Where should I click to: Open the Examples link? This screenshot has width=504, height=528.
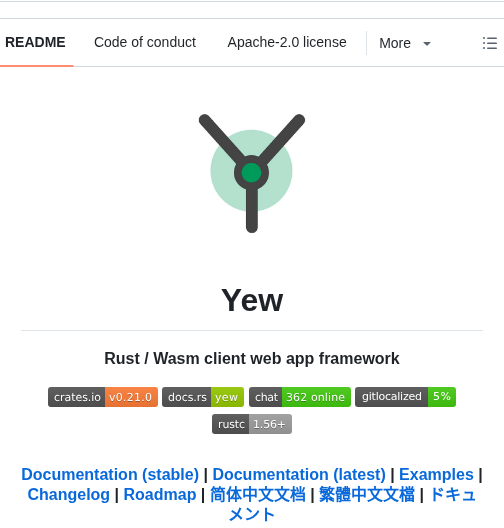click(436, 474)
